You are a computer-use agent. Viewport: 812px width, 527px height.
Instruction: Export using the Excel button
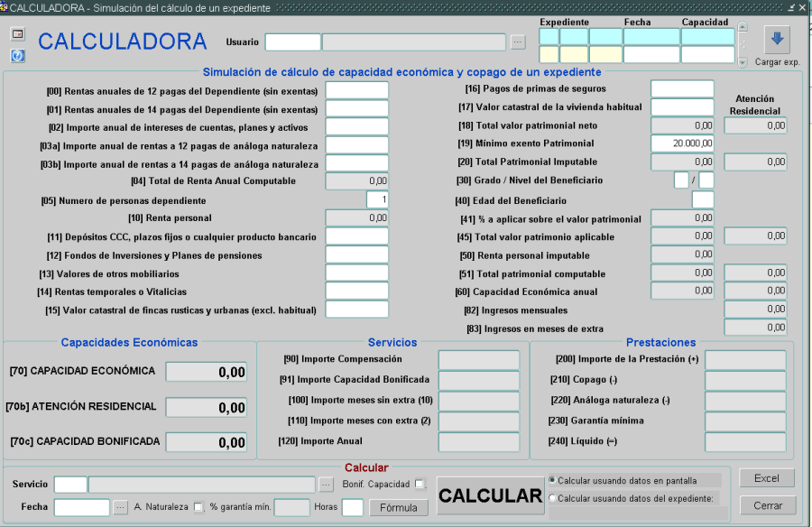767,478
